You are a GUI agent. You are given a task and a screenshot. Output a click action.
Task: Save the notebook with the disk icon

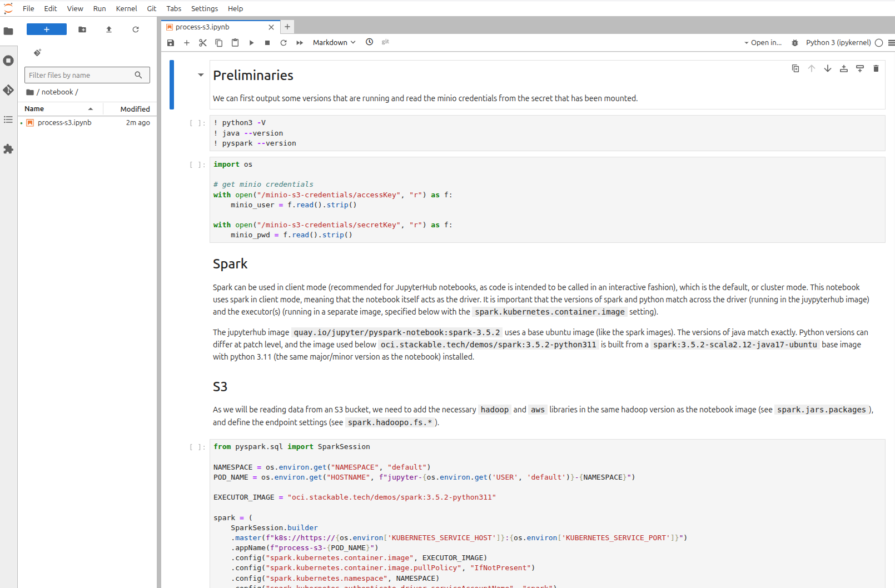(171, 43)
